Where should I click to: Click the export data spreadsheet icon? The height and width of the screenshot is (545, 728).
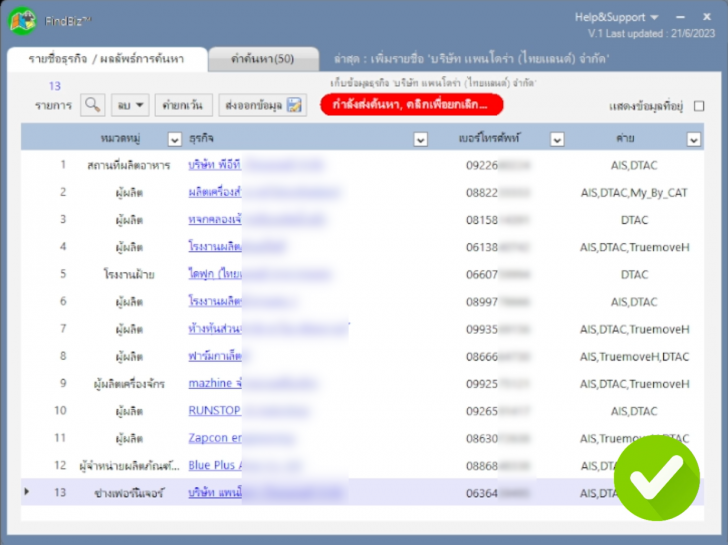click(x=294, y=105)
